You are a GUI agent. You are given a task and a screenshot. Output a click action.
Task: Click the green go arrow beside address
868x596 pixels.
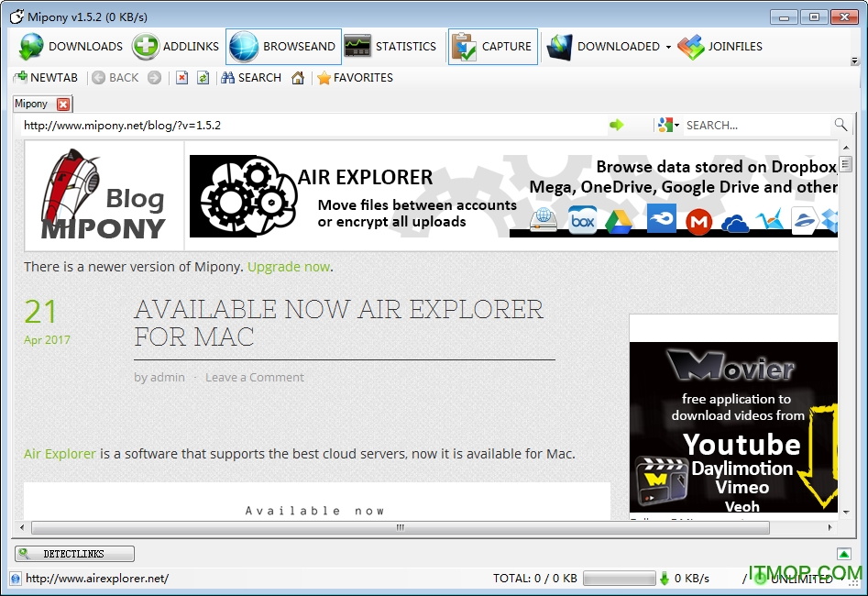tap(617, 125)
